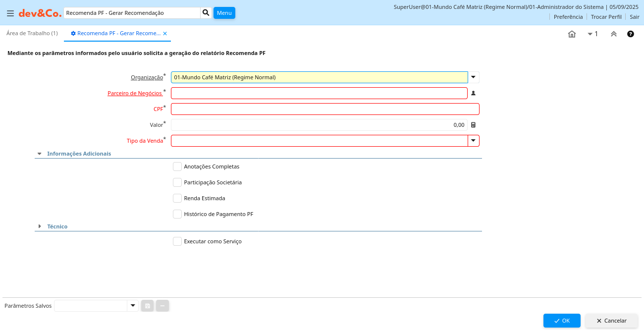Collapse header with double chevron icon
Image resolution: width=644 pixels, height=334 pixels.
tap(613, 34)
